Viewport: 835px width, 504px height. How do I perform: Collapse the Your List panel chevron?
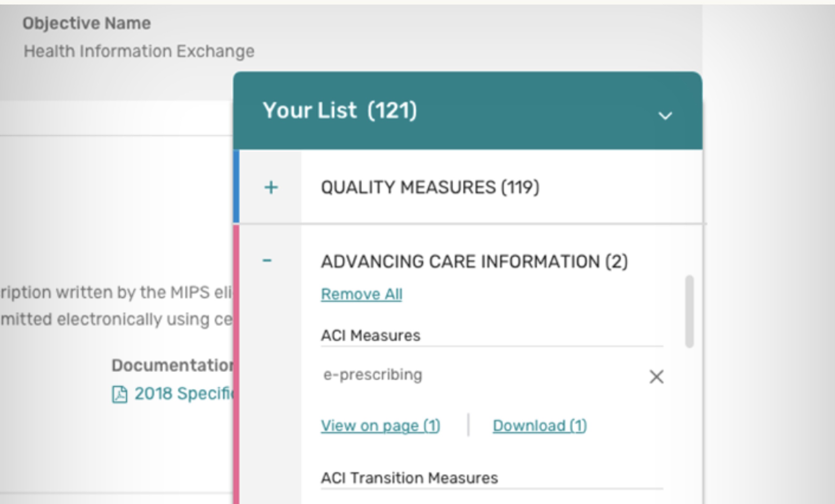pyautogui.click(x=665, y=116)
